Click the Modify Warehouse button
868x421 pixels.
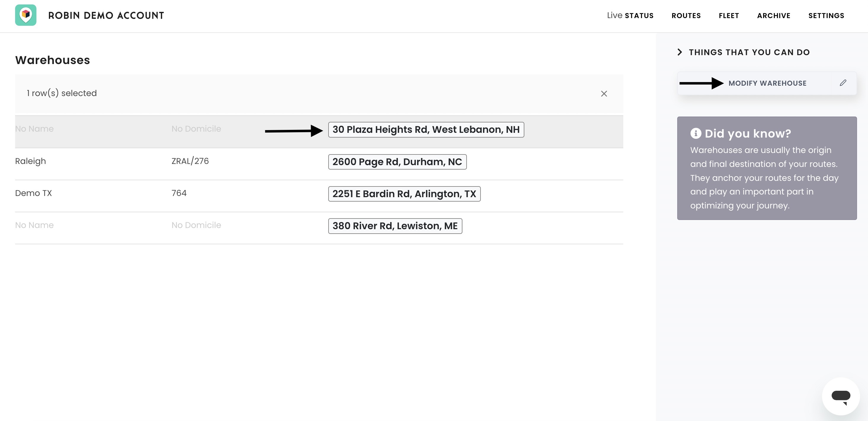pyautogui.click(x=767, y=83)
